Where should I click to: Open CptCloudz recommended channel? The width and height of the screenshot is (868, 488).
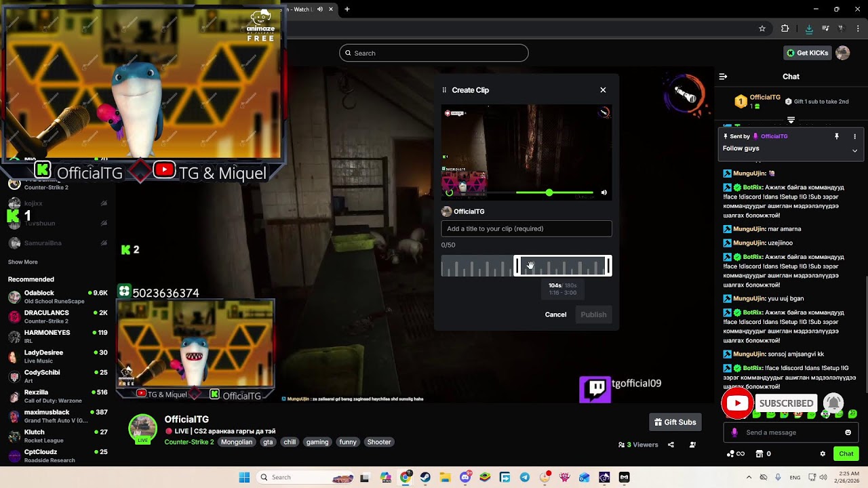pyautogui.click(x=58, y=455)
